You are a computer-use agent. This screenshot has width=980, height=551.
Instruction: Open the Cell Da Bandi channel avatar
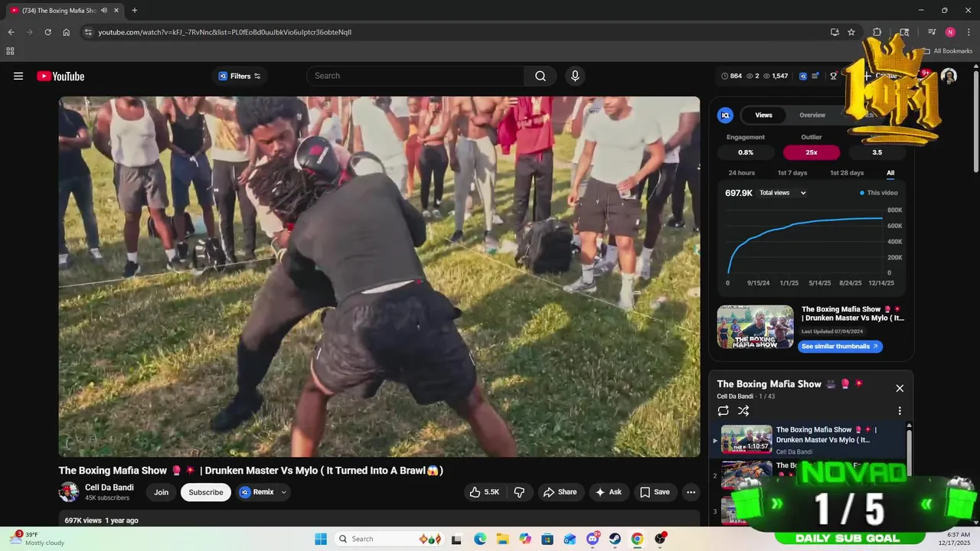[x=69, y=492]
